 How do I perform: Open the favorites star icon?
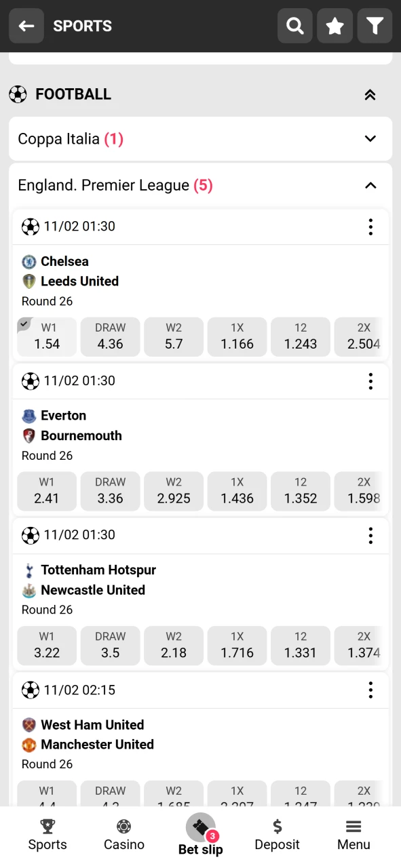(x=335, y=26)
